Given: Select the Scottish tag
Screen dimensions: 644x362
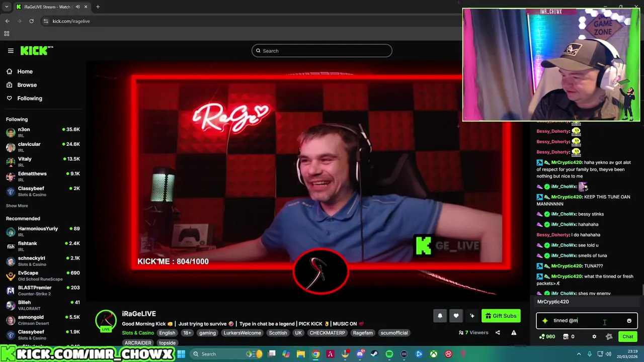Looking at the screenshot, I should click(x=278, y=333).
